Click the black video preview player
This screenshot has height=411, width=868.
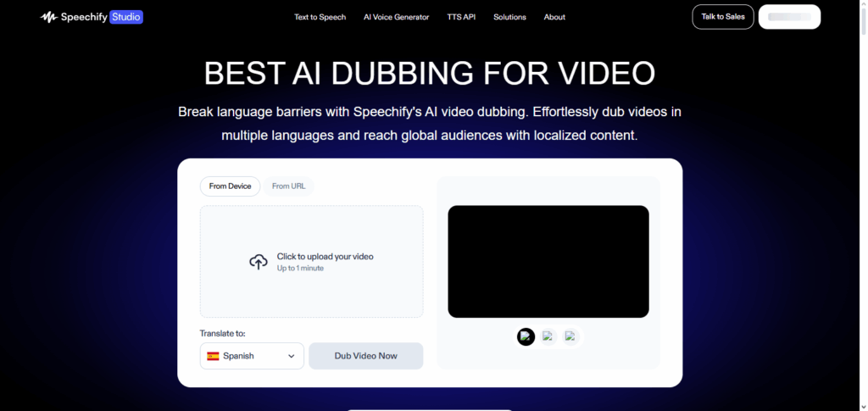(x=548, y=262)
